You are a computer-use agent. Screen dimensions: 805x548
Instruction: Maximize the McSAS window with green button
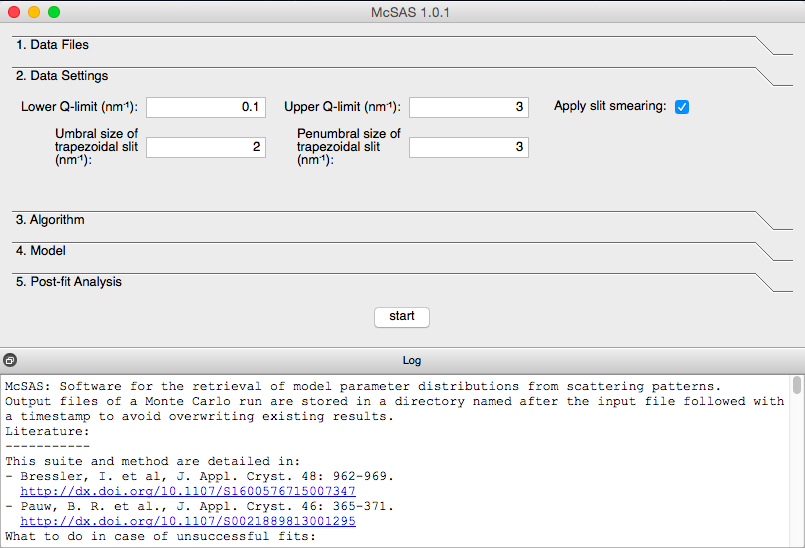coord(54,12)
